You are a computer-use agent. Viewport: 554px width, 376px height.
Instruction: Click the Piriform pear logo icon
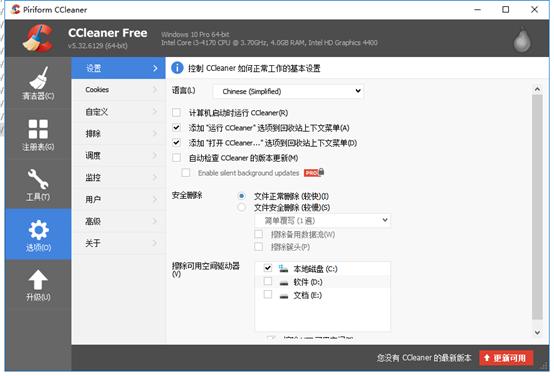(x=522, y=39)
